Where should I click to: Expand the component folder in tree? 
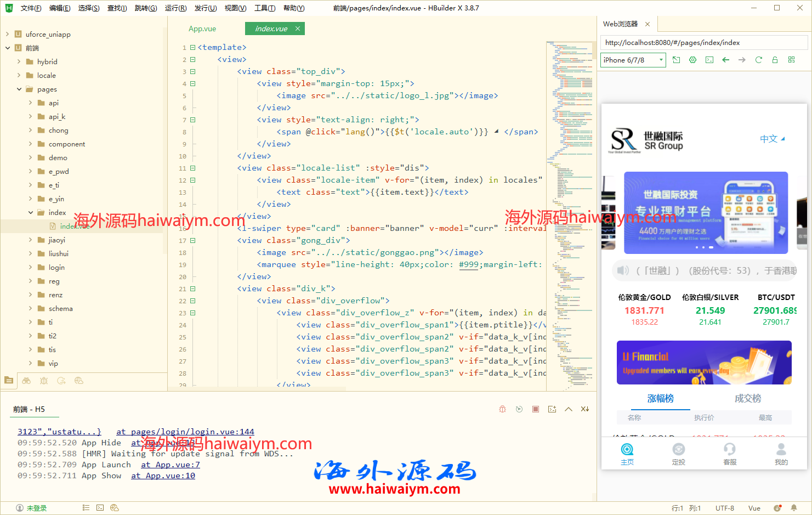(x=31, y=144)
